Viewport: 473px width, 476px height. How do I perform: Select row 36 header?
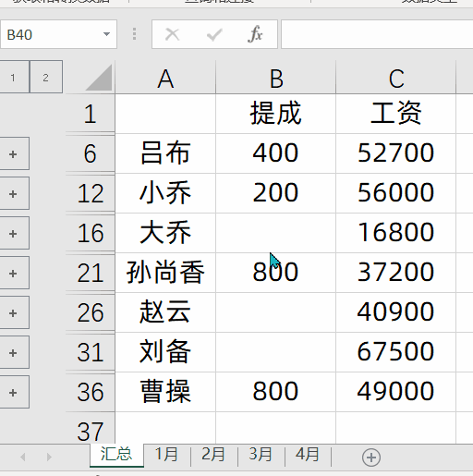[91, 392]
